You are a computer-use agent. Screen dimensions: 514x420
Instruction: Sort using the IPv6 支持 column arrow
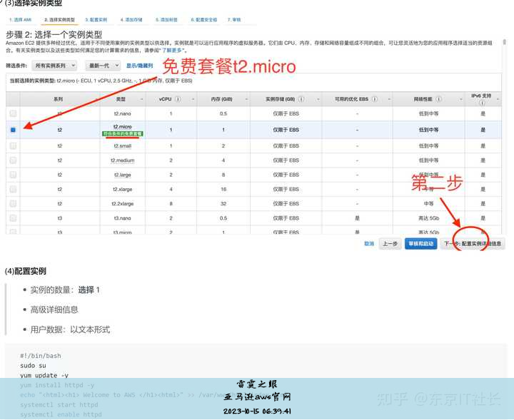pyautogui.click(x=498, y=99)
